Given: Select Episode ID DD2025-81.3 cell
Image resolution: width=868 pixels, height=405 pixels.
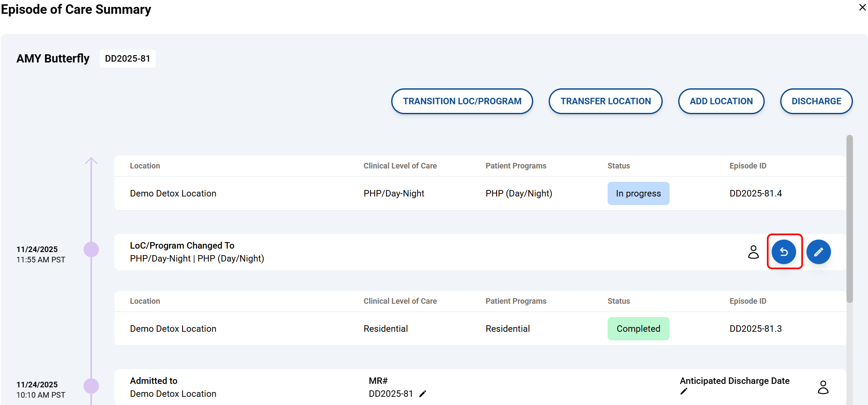Looking at the screenshot, I should (755, 329).
